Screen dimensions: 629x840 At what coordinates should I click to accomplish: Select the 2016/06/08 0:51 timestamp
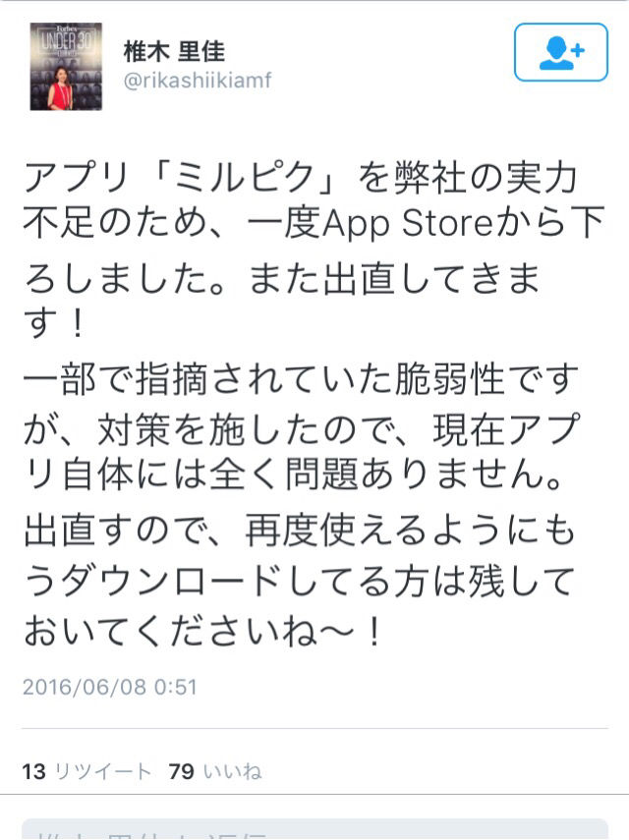coord(110,687)
